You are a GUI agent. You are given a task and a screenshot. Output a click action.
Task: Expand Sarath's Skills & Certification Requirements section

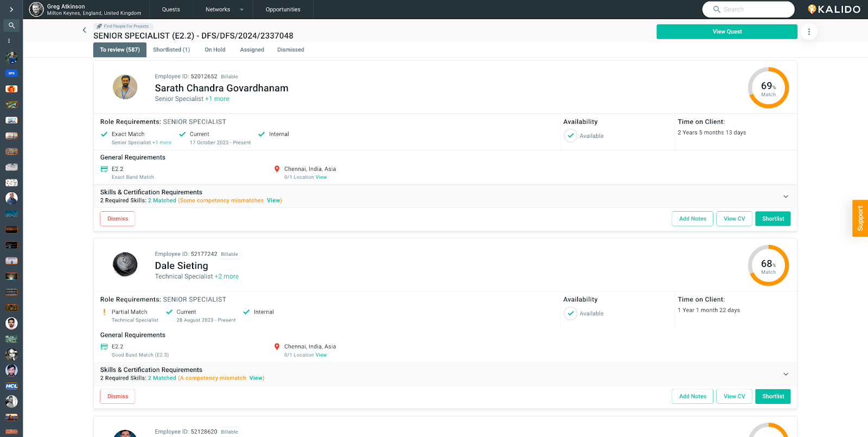point(786,197)
